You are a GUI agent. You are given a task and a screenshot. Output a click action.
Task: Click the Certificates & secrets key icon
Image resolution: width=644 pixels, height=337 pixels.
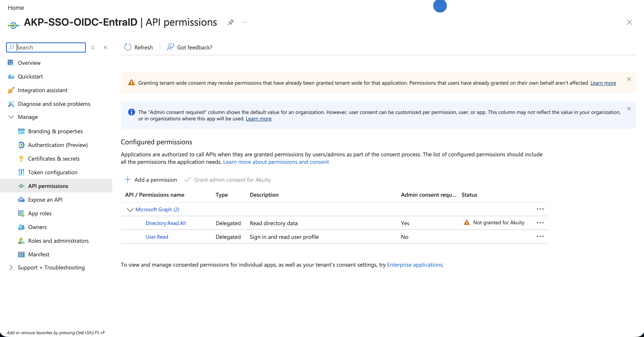tap(21, 159)
